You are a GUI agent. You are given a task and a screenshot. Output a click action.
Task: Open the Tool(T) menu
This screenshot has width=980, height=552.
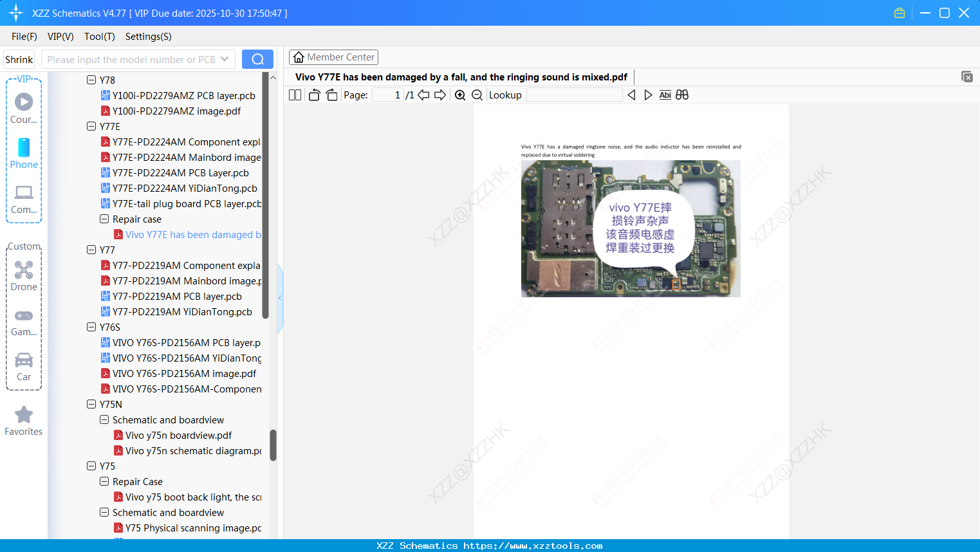100,37
